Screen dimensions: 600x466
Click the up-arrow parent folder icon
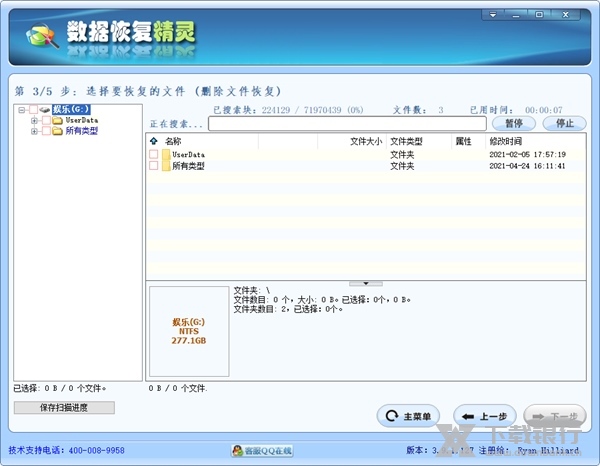click(154, 141)
